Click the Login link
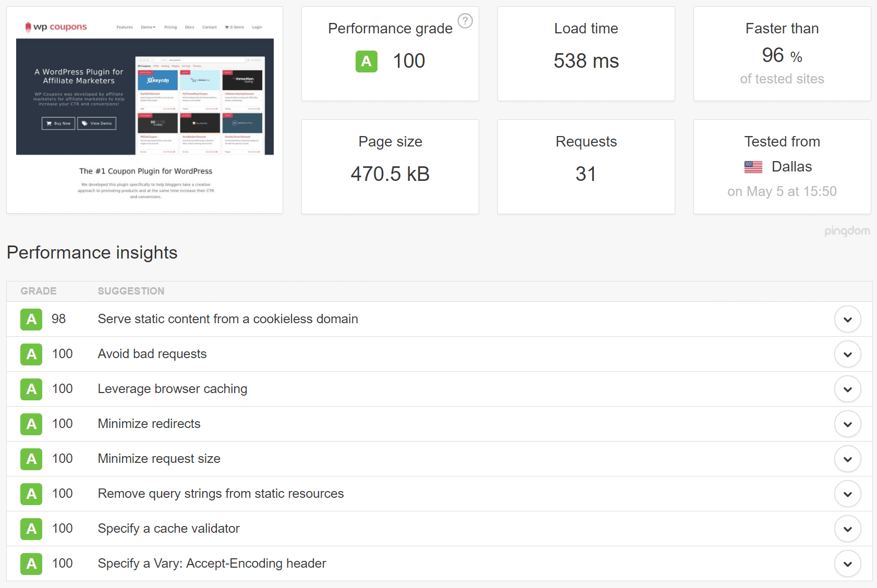 point(257,27)
